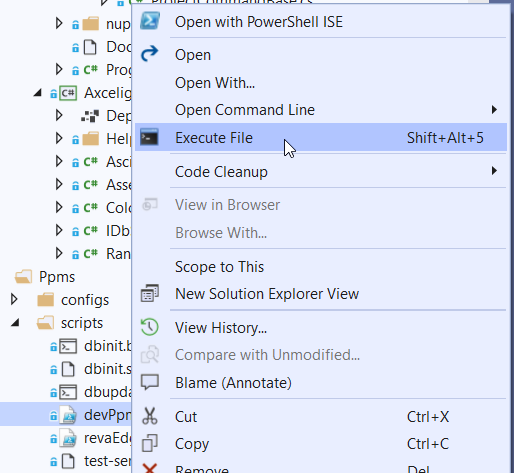The height and width of the screenshot is (473, 514).
Task: Click the New Solution Explorer View label
Action: pos(267,294)
